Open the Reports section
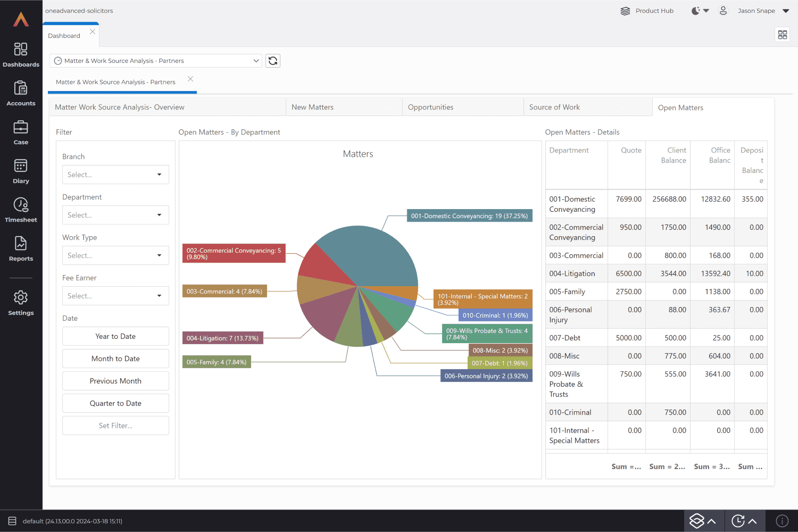This screenshot has width=798, height=532. (21, 249)
